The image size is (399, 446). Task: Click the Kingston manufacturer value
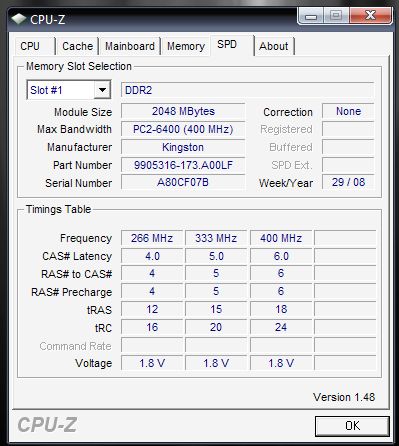(183, 147)
